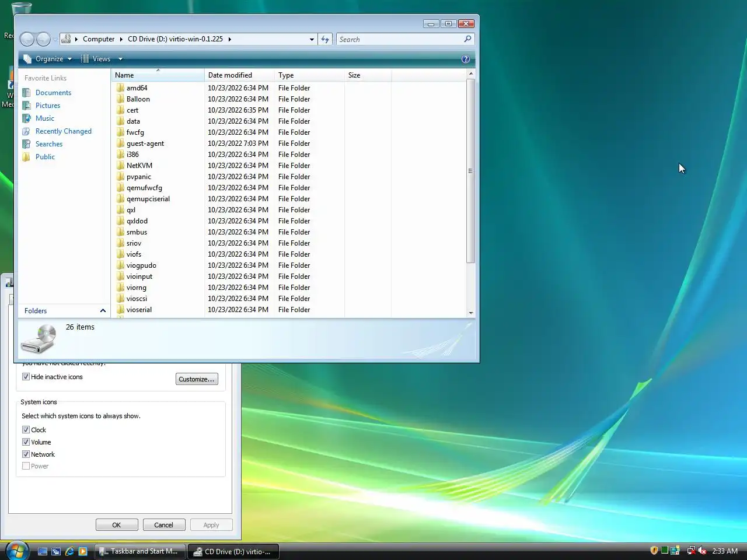This screenshot has width=747, height=560.
Task: Expand recent pages dropdown beside Forward button
Action: 55,40
